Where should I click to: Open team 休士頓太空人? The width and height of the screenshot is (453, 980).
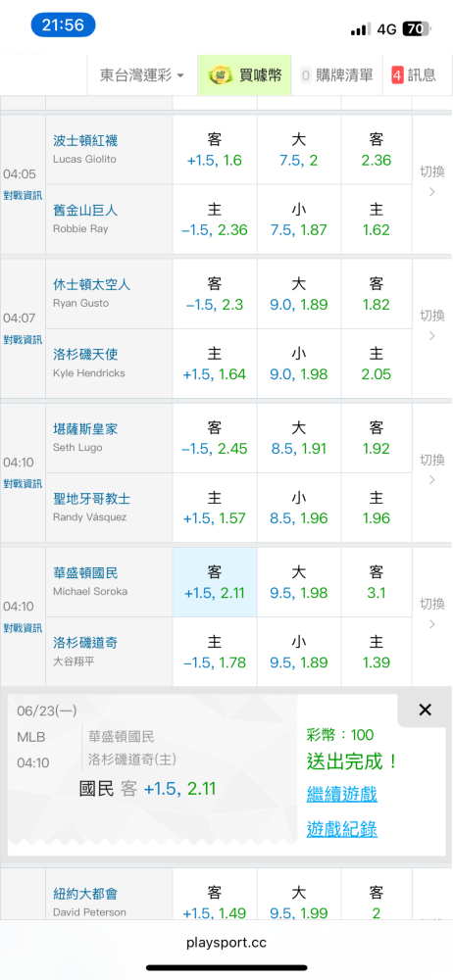coord(92,285)
